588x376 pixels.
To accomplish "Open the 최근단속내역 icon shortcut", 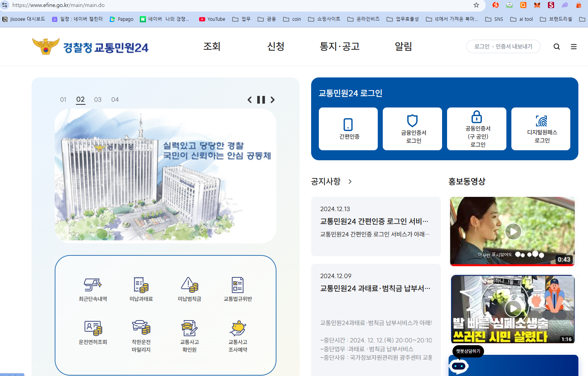I will 93,290.
